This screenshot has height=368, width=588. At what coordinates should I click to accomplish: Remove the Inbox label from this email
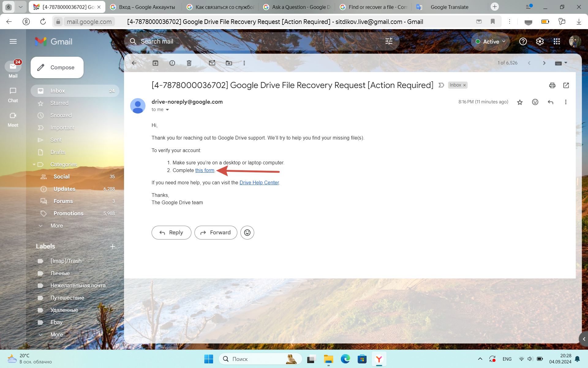465,85
